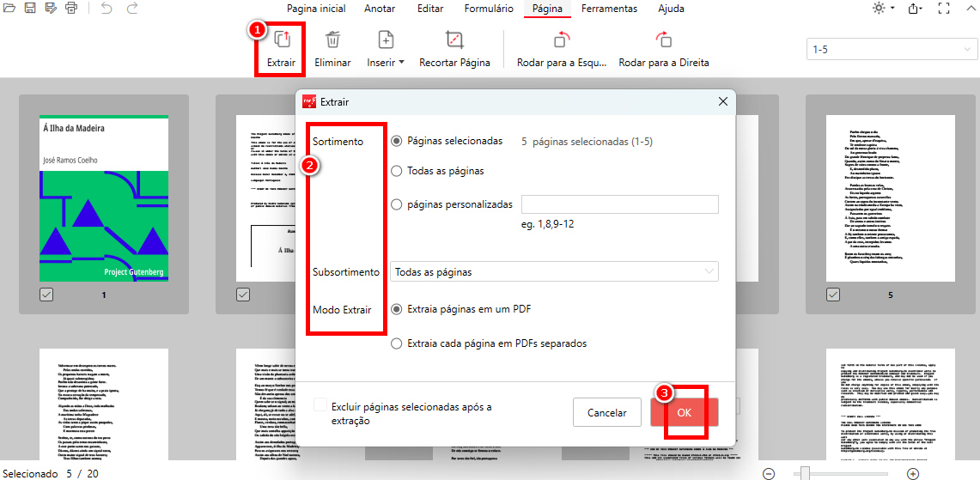Click the zoom out minus icon

tap(769, 474)
